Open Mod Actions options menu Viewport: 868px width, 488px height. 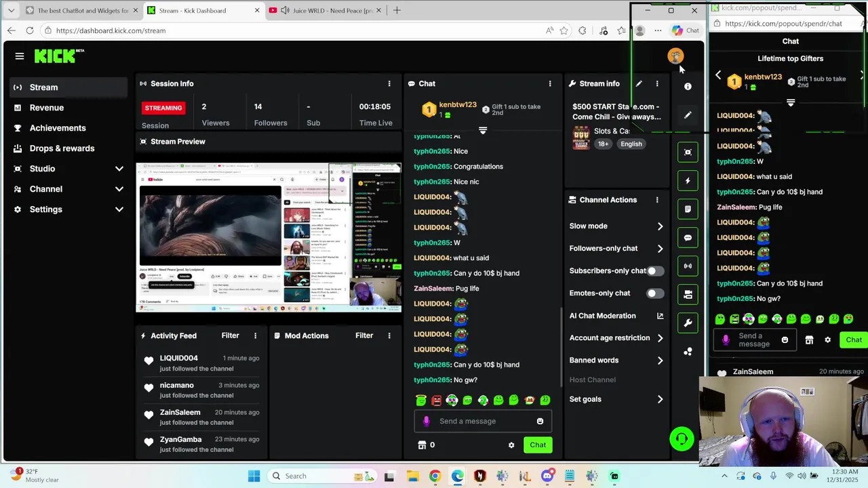(x=389, y=335)
